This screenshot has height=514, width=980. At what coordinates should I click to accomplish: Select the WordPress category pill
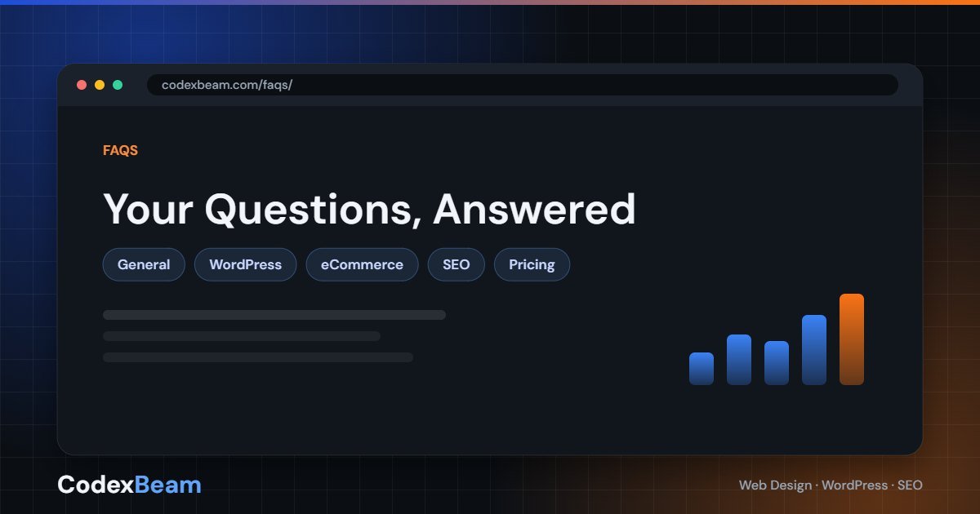(245, 264)
